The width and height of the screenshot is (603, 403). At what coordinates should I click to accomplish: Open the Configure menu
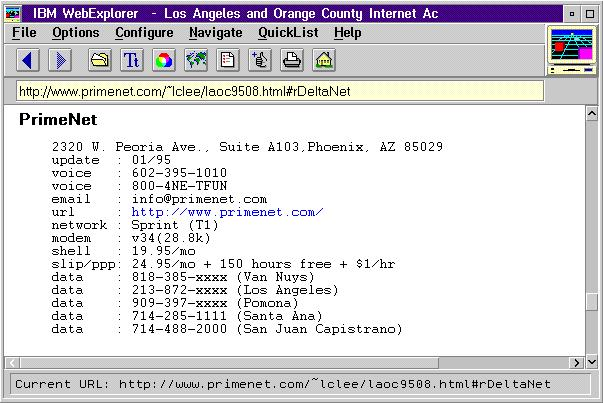[x=144, y=33]
